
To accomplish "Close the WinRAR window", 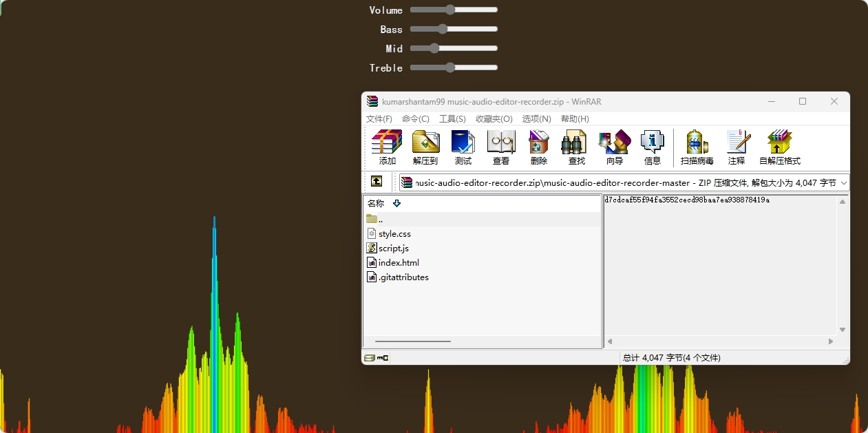I will click(834, 101).
